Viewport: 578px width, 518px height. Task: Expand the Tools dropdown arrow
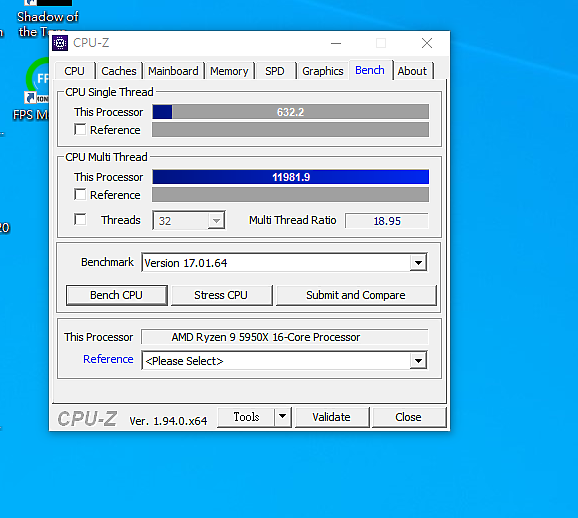pyautogui.click(x=283, y=417)
